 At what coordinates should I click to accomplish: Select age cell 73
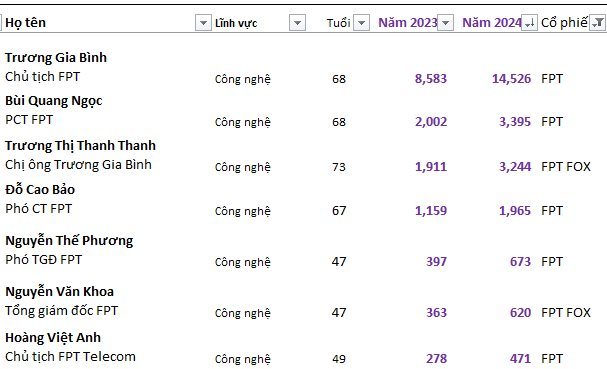339,167
